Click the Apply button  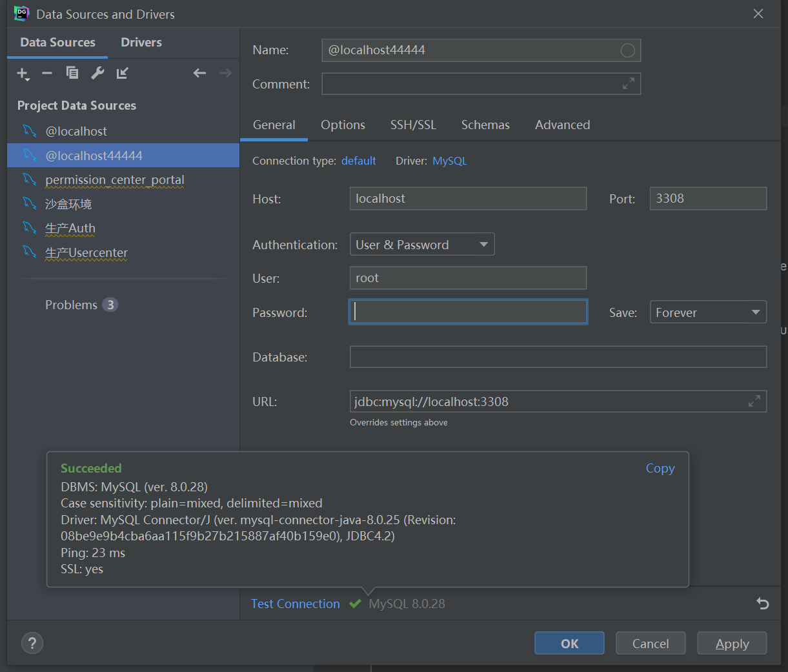coord(732,644)
